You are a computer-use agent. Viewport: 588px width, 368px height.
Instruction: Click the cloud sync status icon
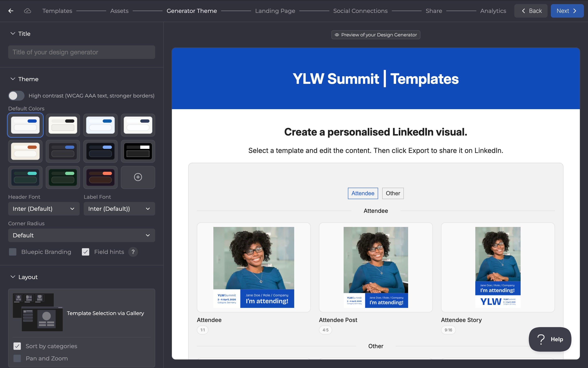(x=27, y=11)
